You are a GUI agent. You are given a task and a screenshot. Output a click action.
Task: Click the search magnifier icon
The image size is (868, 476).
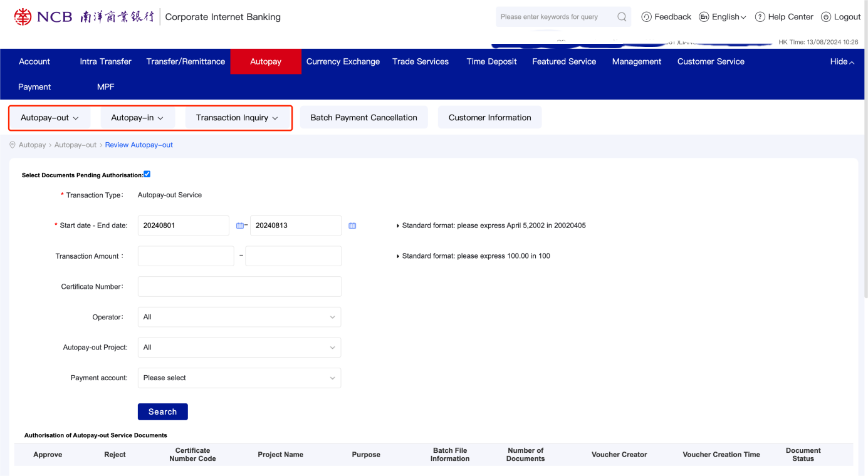621,17
